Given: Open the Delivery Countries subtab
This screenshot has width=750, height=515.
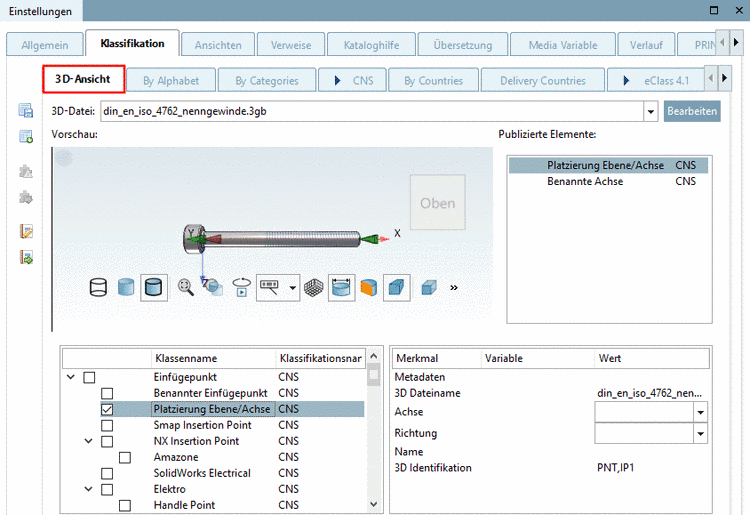Looking at the screenshot, I should coord(543,80).
